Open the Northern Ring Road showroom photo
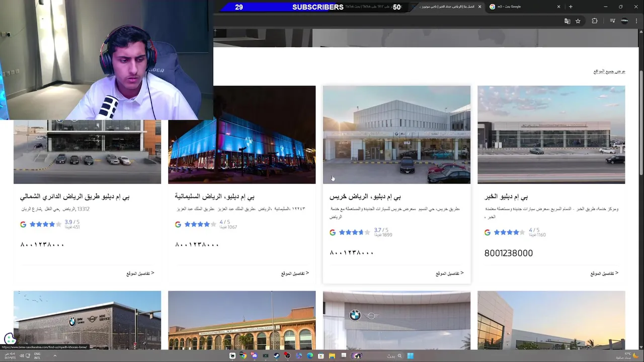Image resolution: width=644 pixels, height=362 pixels. point(87,152)
